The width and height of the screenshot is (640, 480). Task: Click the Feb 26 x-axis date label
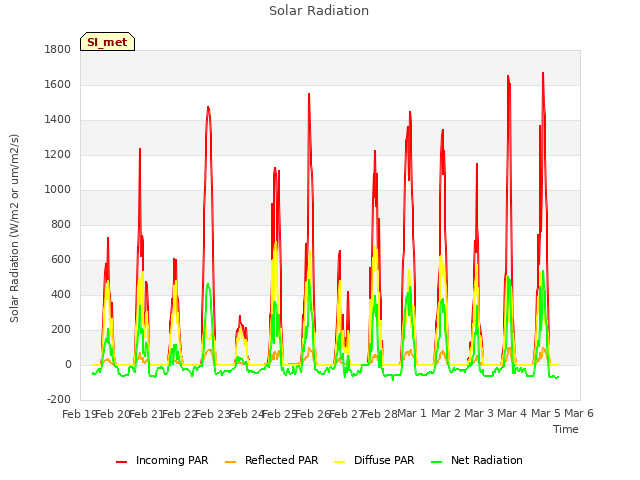312,414
